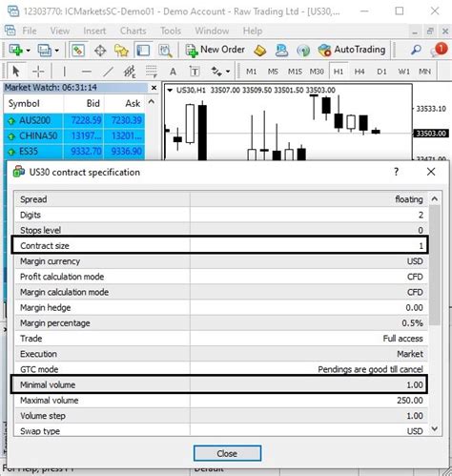Click the New Order button

[x=216, y=50]
